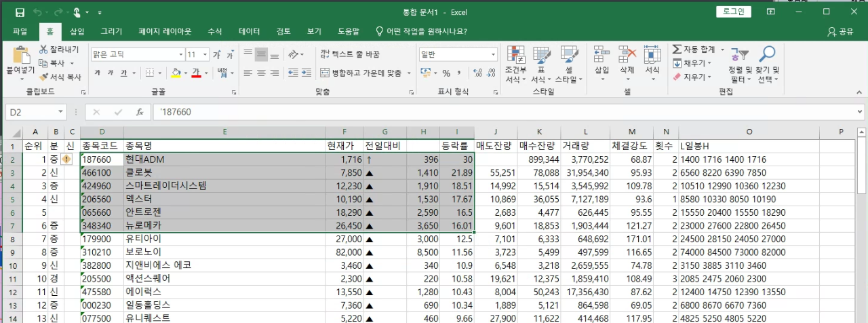Image resolution: width=868 pixels, height=323 pixels.
Task: Click Wrap Text (텍스트 줄 바꿈)
Action: tap(350, 54)
